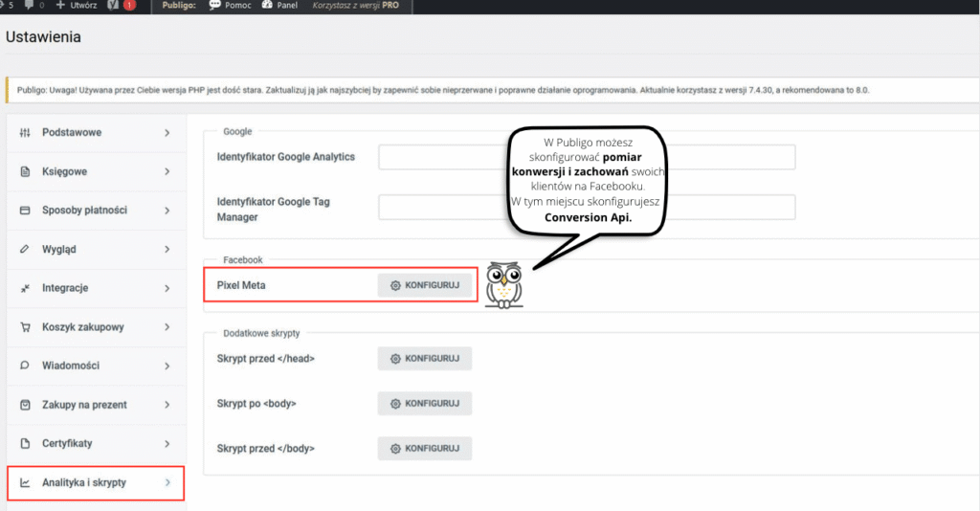The width and height of the screenshot is (980, 511).
Task: Expand Koszyk zakupowy using its chevron arrow
Action: tap(167, 326)
